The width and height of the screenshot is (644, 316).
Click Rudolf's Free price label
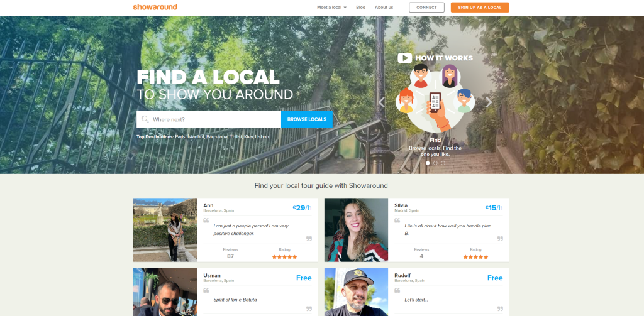click(x=495, y=278)
